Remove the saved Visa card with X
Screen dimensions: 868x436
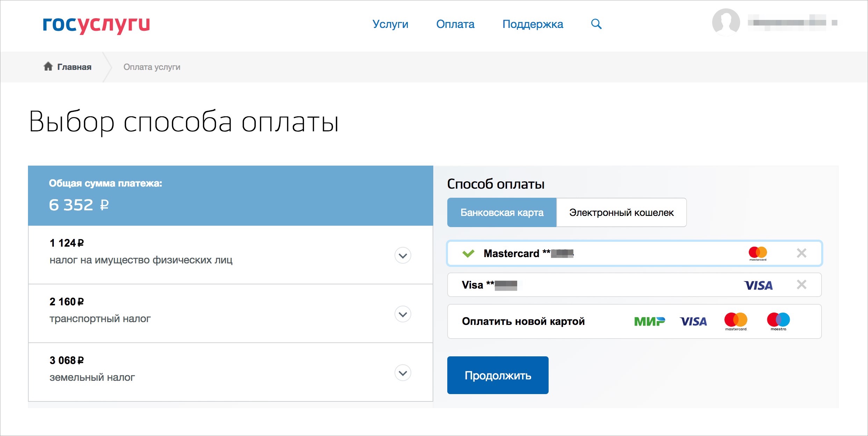coord(801,285)
